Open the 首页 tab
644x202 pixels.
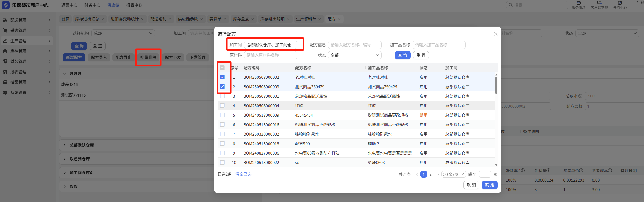(x=65, y=19)
